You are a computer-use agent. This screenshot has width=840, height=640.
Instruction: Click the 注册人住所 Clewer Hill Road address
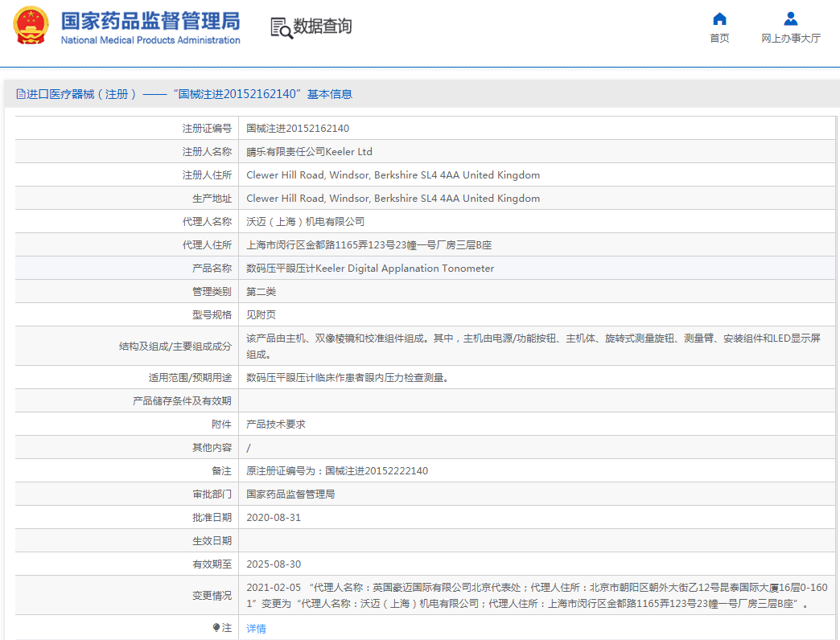click(x=393, y=175)
